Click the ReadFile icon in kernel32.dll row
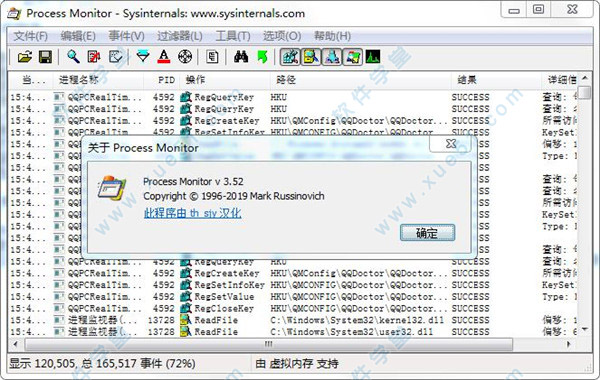 click(x=186, y=320)
